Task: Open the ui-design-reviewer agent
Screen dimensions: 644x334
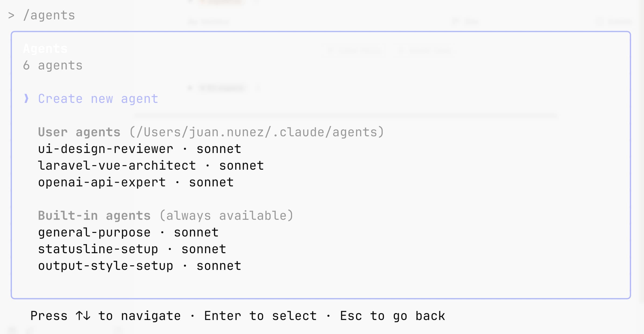Action: pyautogui.click(x=105, y=149)
